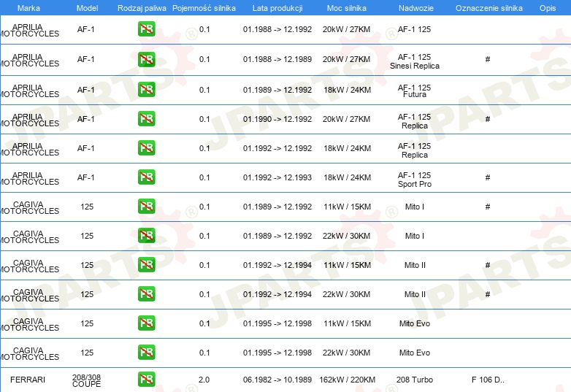
Task: Click the petrol fuel icon in the AF-1 125 Futura row
Action: [146, 90]
